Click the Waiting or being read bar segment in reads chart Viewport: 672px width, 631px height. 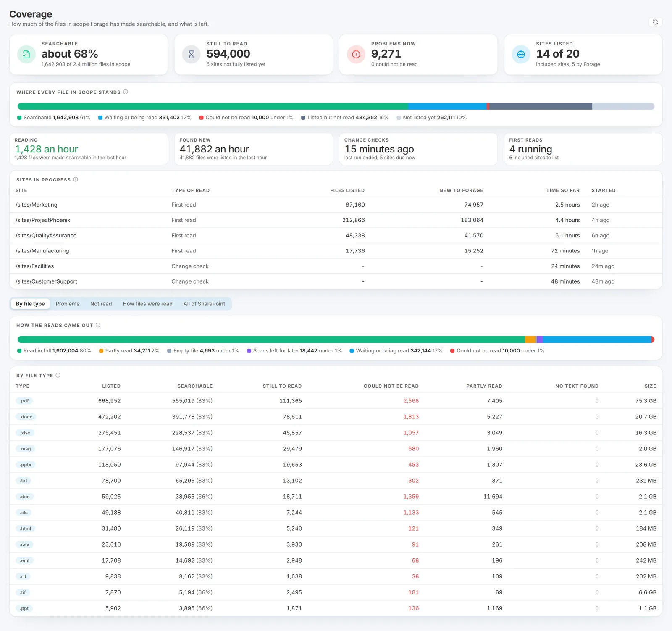click(597, 339)
